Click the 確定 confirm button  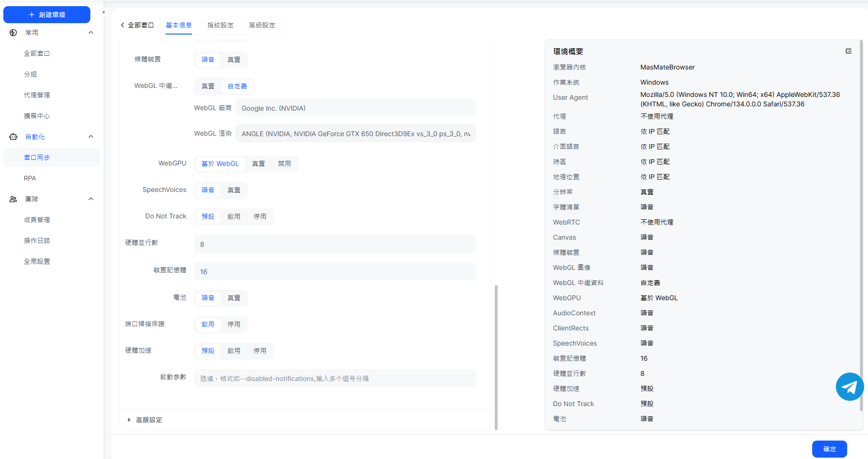(829, 449)
